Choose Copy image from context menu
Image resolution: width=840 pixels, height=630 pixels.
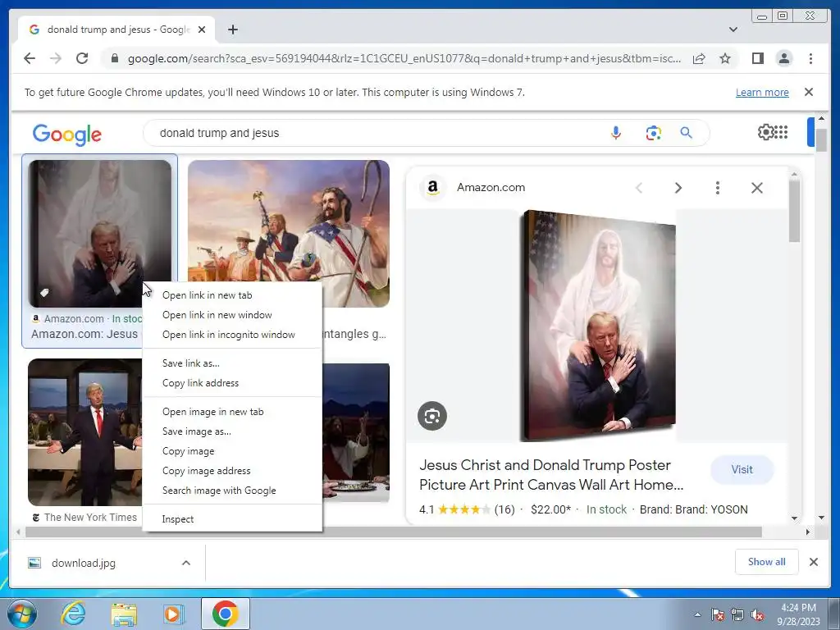232,452
